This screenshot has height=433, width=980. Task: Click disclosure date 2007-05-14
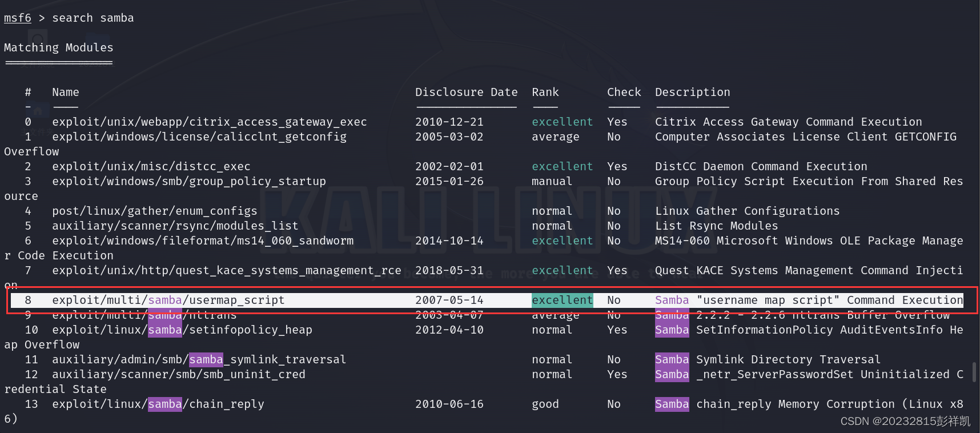(x=449, y=300)
